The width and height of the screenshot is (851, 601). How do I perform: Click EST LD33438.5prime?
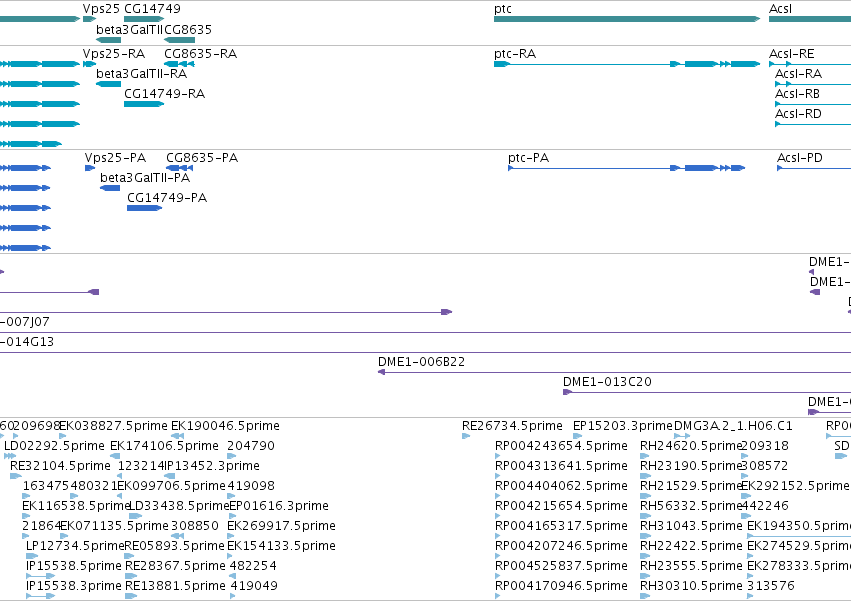(179, 507)
